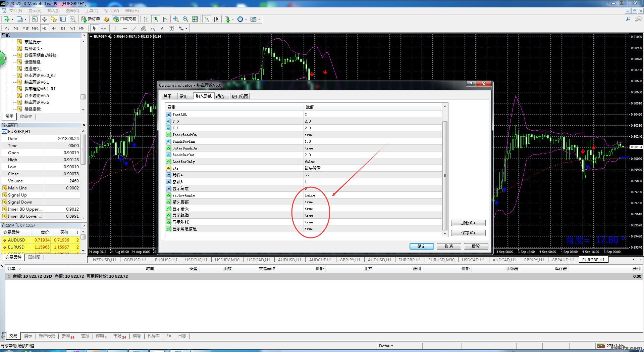Select the Fibonacci retracement tool
644x352 pixels.
pos(153,28)
